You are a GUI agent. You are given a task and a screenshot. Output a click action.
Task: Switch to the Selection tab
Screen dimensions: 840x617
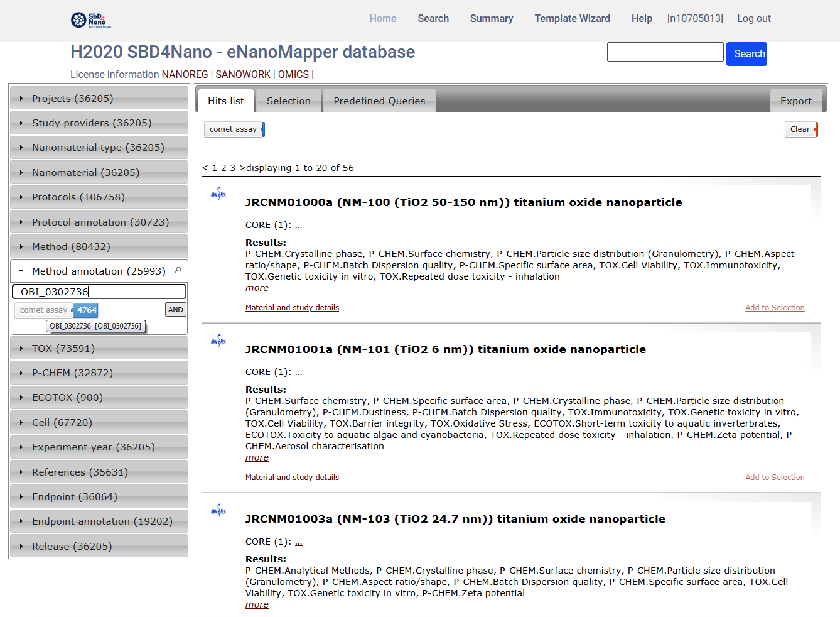click(288, 101)
